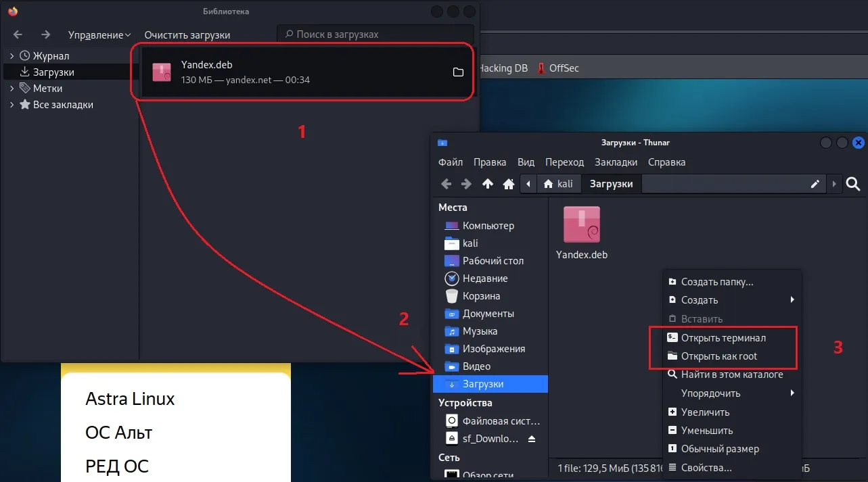Open the Правка menu in Thunar
The image size is (868, 482).
490,162
